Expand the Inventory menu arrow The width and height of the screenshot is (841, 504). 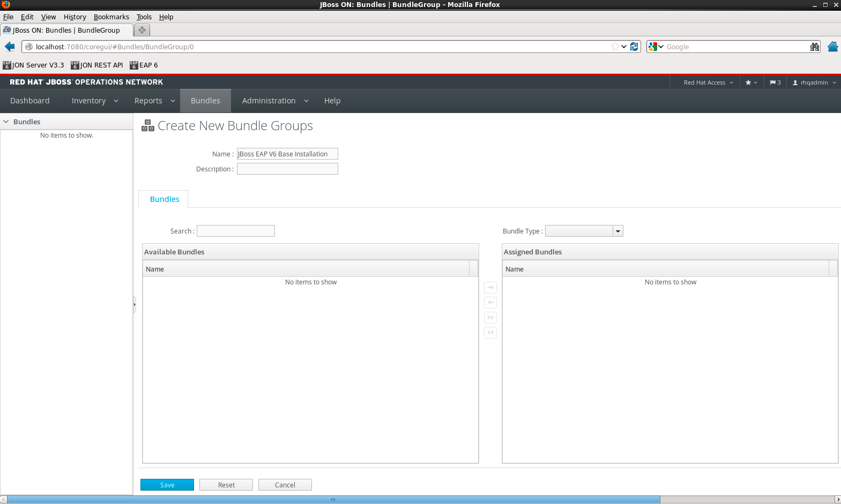click(116, 101)
